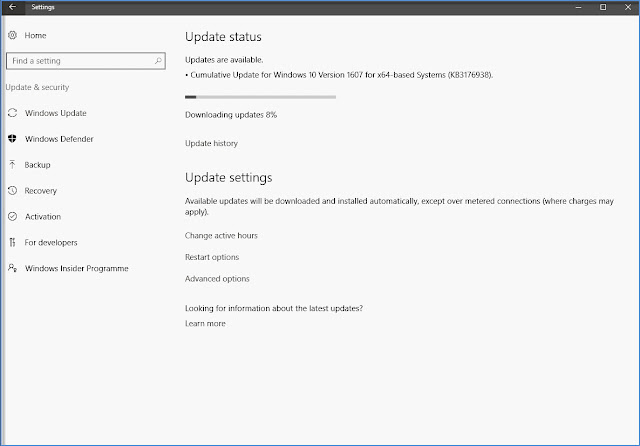Click Change active hours link
Image resolution: width=640 pixels, height=446 pixels.
(x=221, y=235)
